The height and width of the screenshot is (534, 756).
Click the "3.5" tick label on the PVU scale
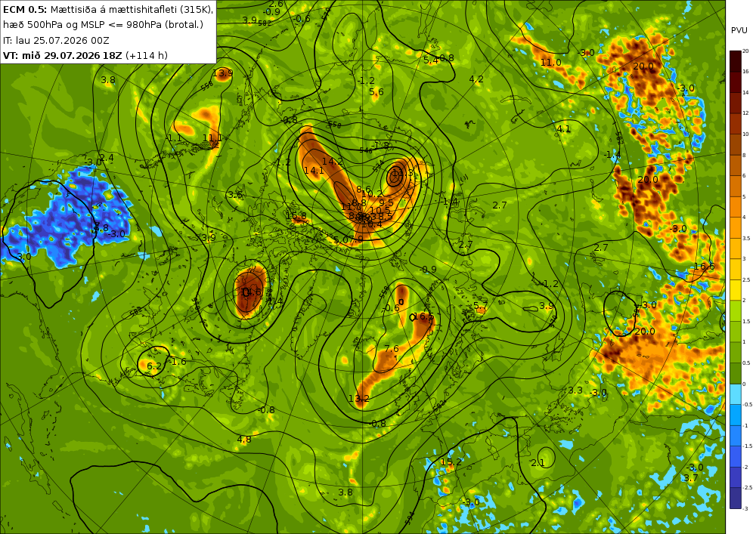[746, 239]
